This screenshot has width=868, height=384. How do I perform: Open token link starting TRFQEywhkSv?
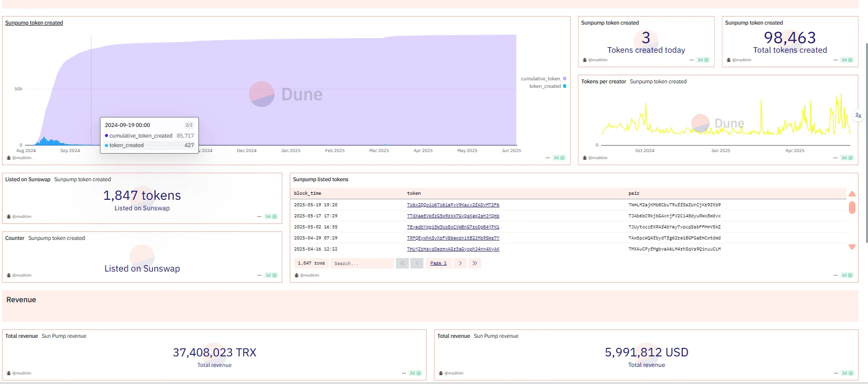click(x=453, y=238)
